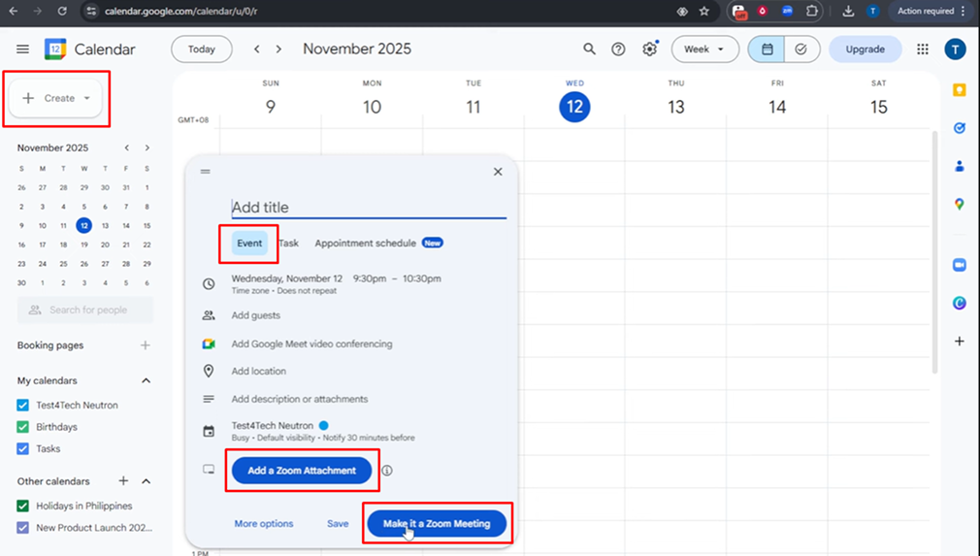Toggle the Tasks calendar checkbox
This screenshot has width=980, height=556.
pos(23,448)
